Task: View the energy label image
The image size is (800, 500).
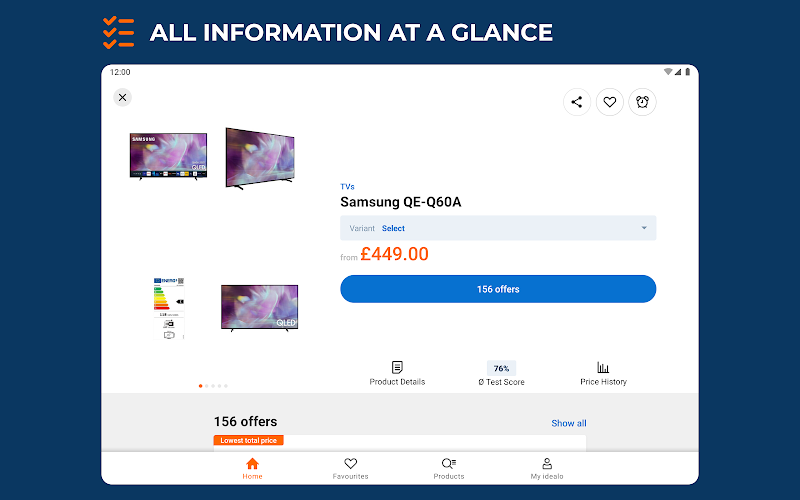Action: pyautogui.click(x=168, y=309)
